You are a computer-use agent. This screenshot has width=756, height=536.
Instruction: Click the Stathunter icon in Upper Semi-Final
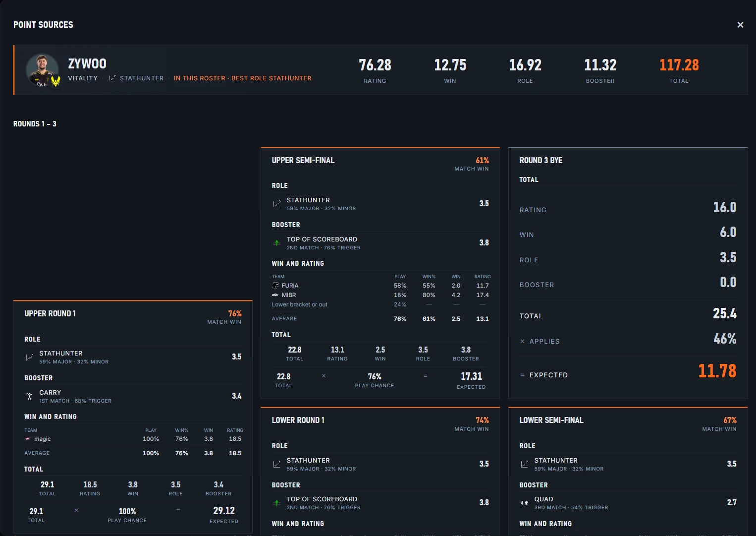pos(276,204)
